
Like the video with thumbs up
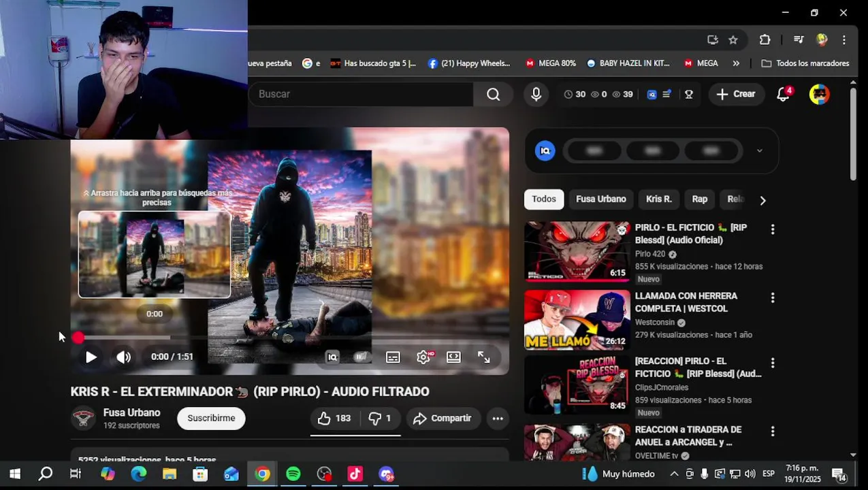(334, 419)
